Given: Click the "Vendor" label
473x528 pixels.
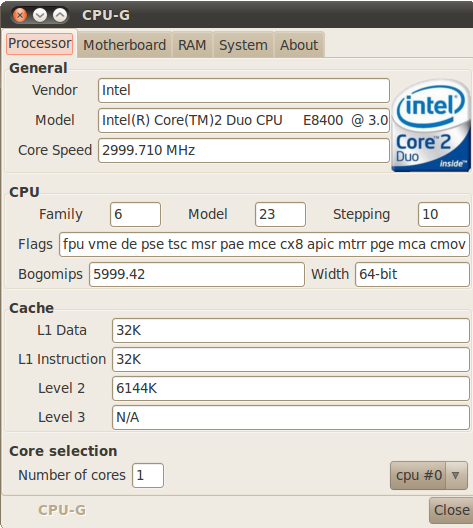Looking at the screenshot, I should (x=55, y=90).
